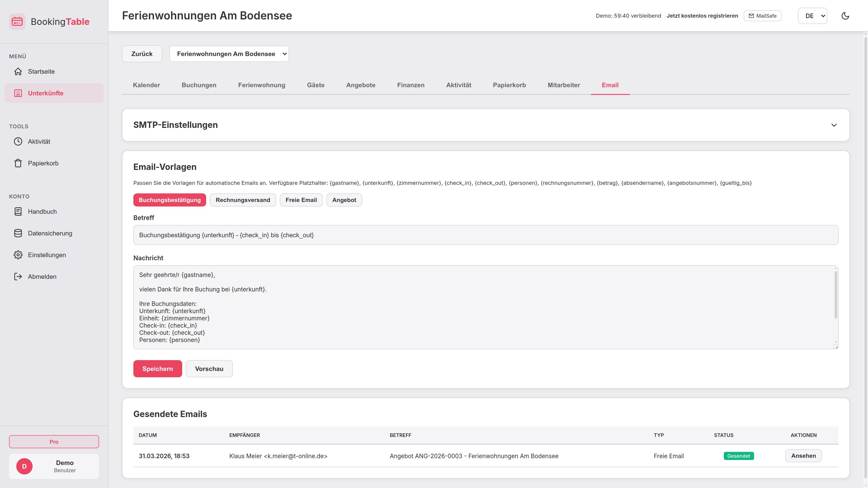This screenshot has width=868, height=488.
Task: Toggle dark mode moon icon
Action: [845, 16]
